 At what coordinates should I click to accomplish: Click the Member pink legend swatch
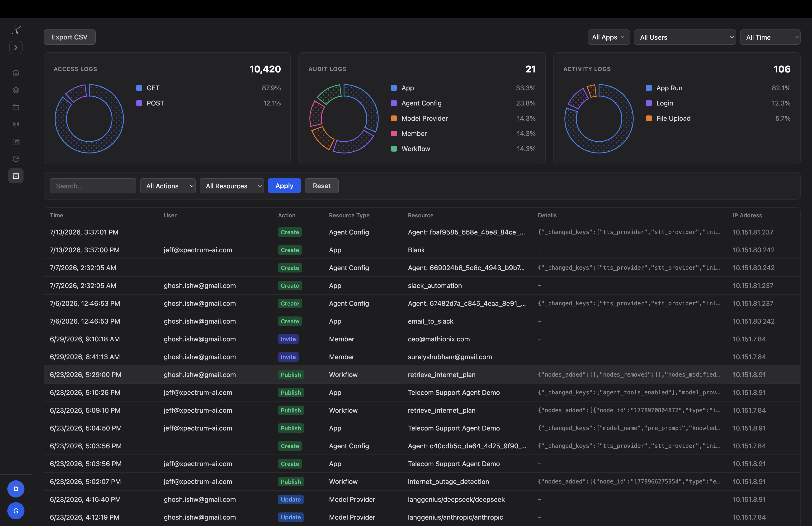click(394, 134)
